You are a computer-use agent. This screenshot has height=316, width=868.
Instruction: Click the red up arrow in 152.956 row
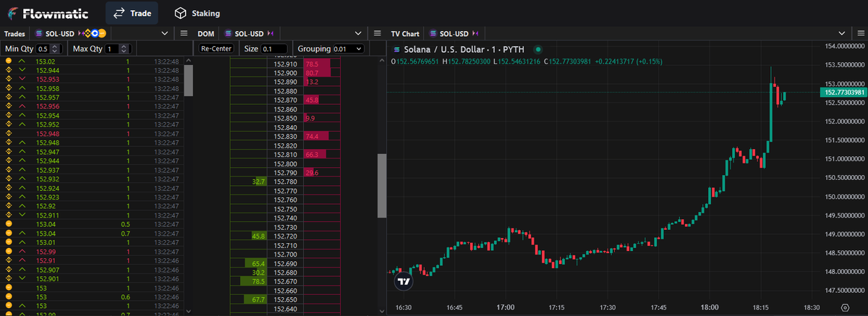pos(22,106)
